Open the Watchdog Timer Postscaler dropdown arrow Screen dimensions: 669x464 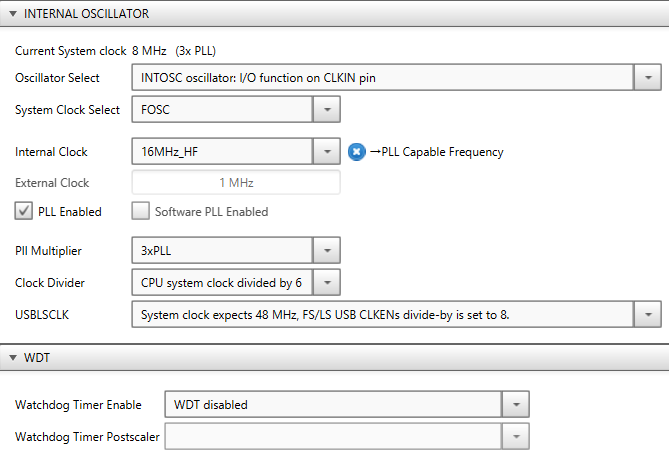coord(516,436)
